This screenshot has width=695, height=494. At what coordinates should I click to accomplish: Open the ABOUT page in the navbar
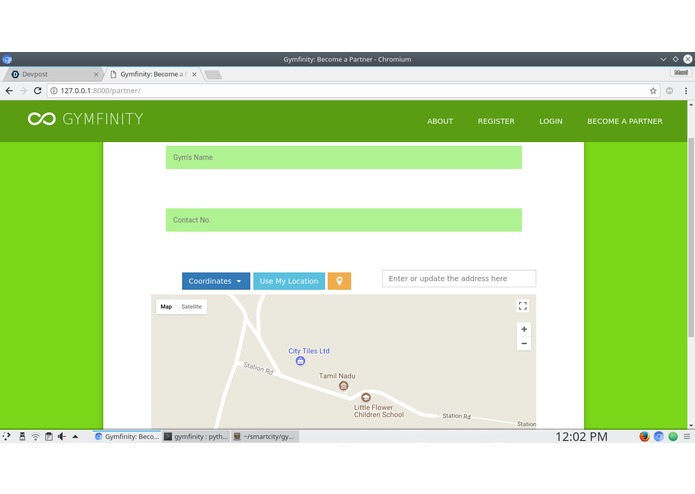coord(440,121)
